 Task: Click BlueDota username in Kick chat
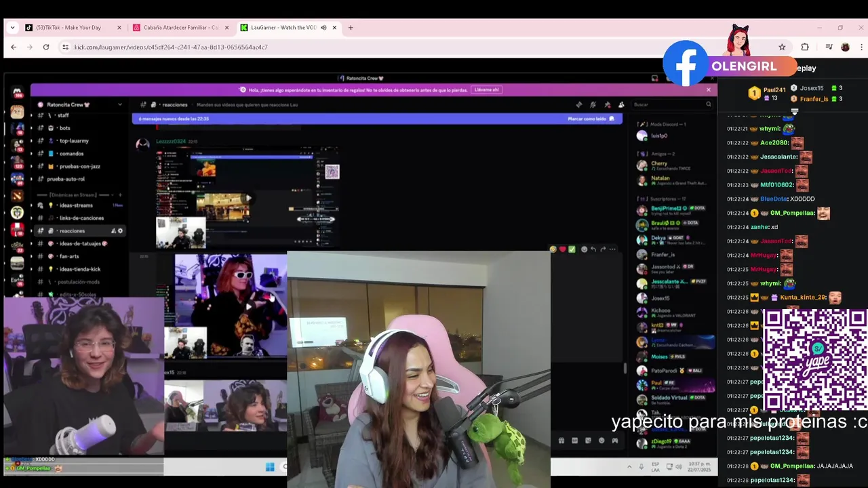[x=774, y=199]
